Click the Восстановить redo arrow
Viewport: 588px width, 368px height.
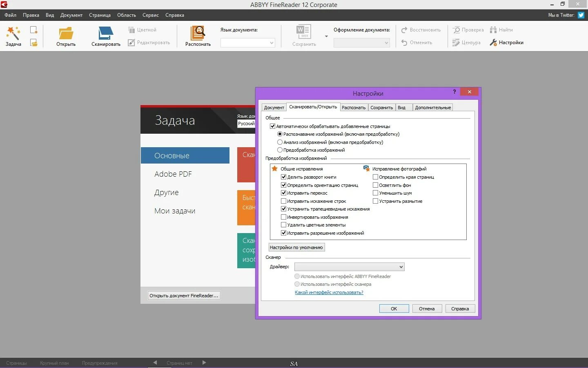(x=404, y=30)
